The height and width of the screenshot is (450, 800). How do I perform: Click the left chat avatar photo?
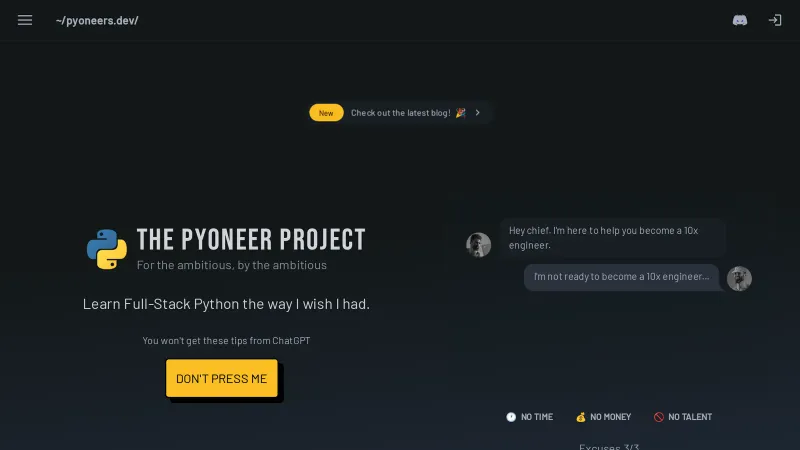click(x=479, y=245)
